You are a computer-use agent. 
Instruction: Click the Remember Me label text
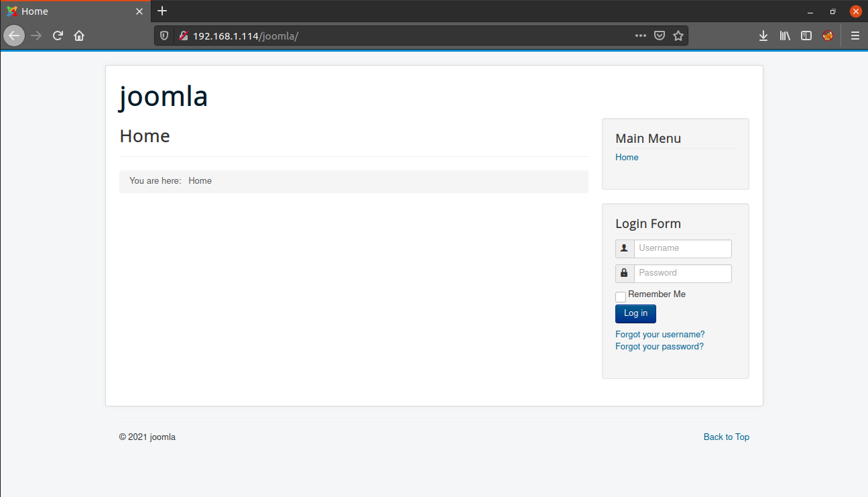[657, 294]
